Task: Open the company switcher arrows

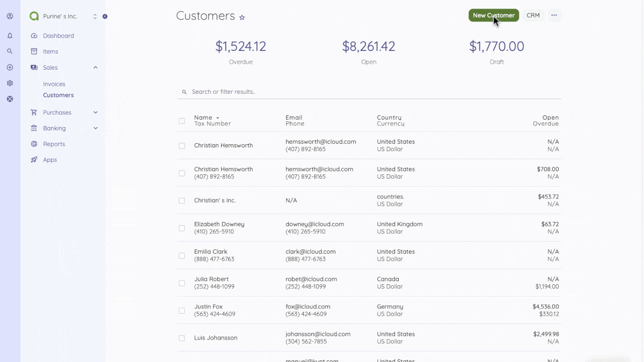Action: [95, 17]
